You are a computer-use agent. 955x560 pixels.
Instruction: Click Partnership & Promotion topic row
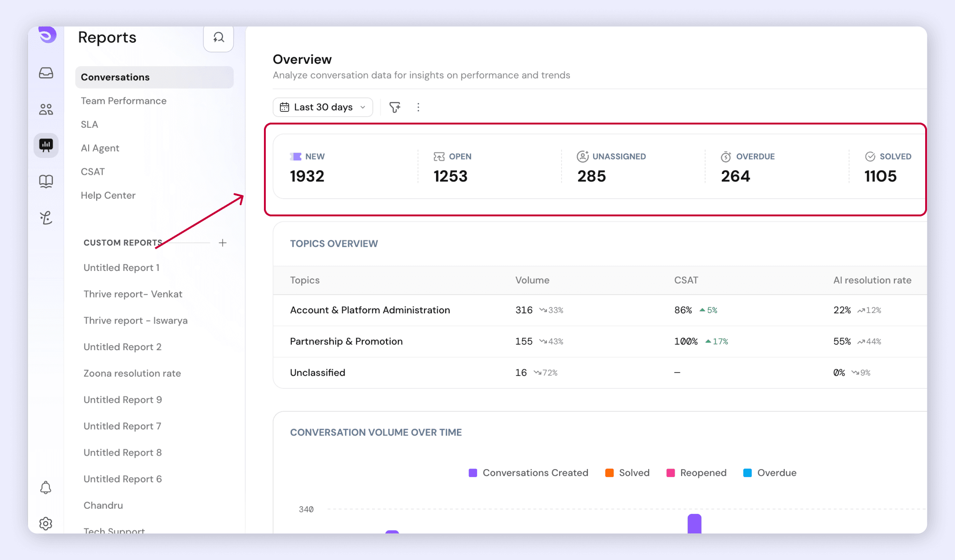[x=600, y=341]
